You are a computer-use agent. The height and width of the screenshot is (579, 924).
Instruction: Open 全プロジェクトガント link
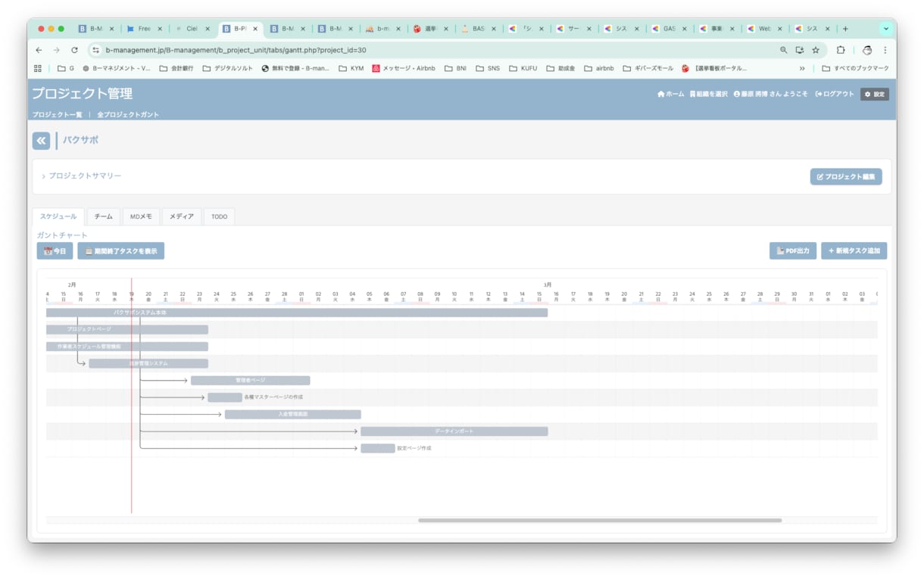click(128, 115)
